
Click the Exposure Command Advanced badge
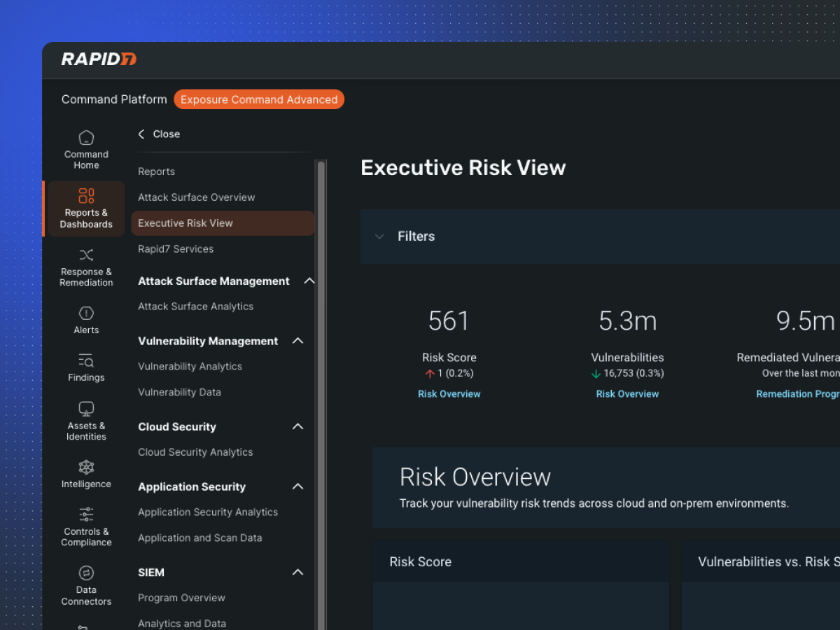(259, 99)
